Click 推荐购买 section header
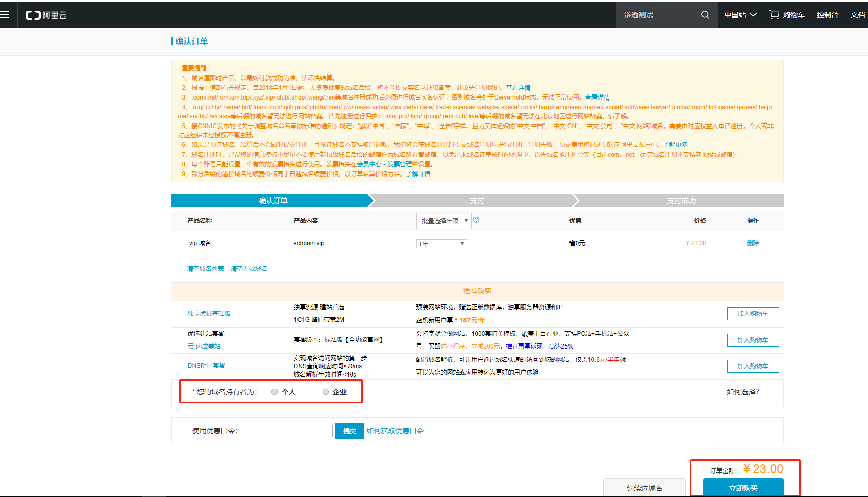This screenshot has height=497, width=868. click(x=477, y=291)
